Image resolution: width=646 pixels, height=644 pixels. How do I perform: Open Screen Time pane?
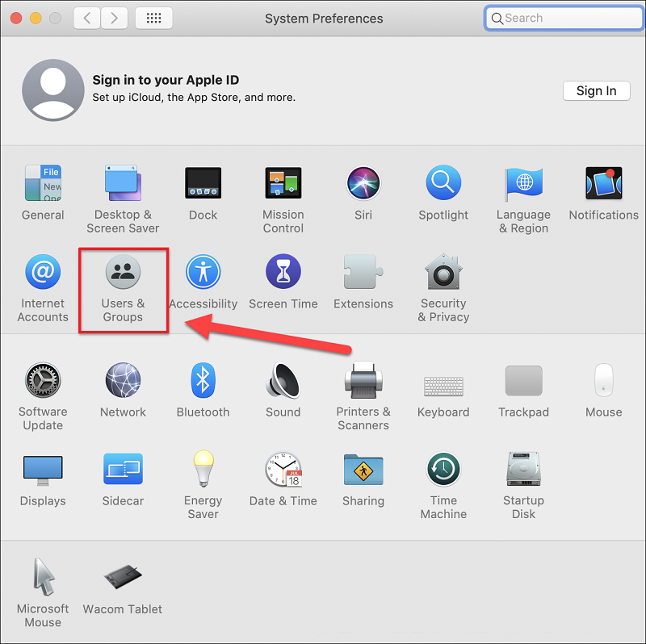[283, 272]
